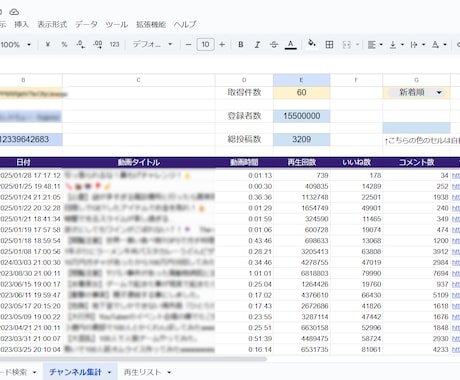Open more number formats 123 button

(x=114, y=44)
